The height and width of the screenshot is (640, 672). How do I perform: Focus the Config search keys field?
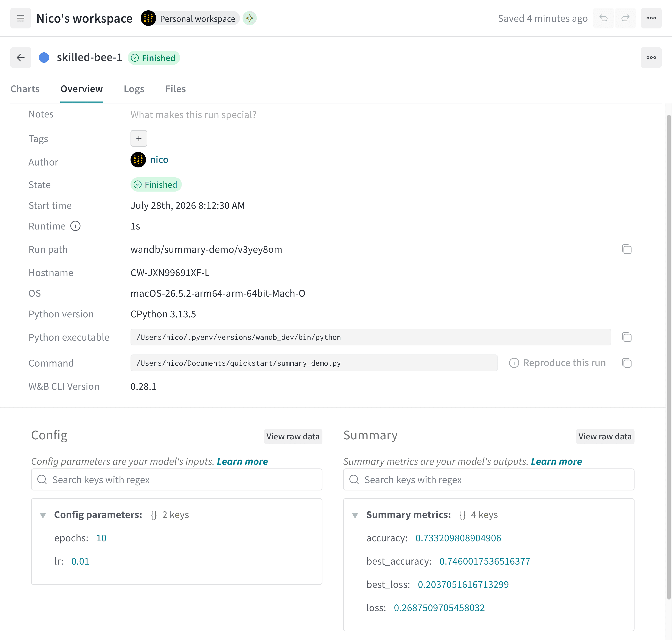(x=177, y=479)
